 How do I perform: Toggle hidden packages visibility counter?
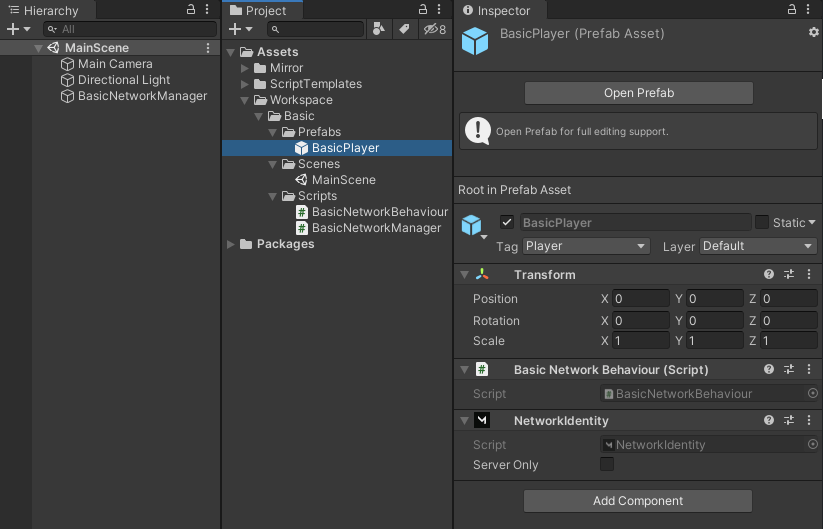pyautogui.click(x=435, y=29)
